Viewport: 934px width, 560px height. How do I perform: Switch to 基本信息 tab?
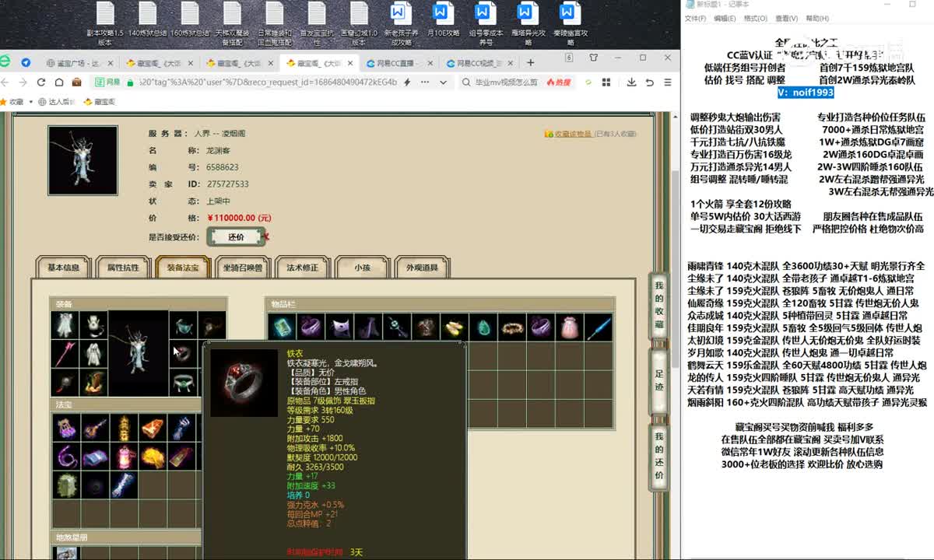point(64,267)
